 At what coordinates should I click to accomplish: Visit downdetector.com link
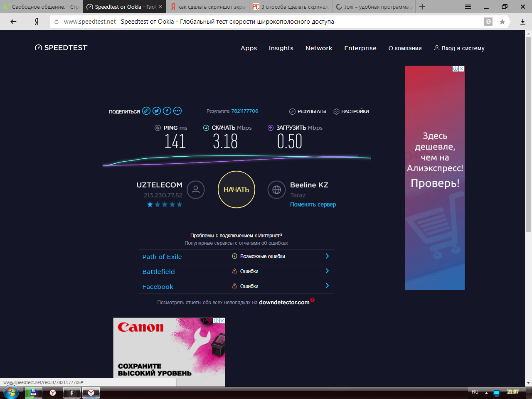click(284, 302)
